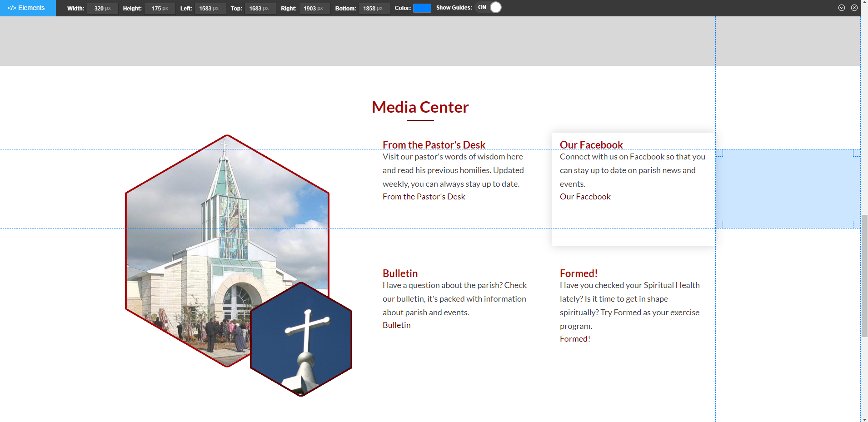
Task: Close the measurement toolbar with the X icon
Action: 854,8
